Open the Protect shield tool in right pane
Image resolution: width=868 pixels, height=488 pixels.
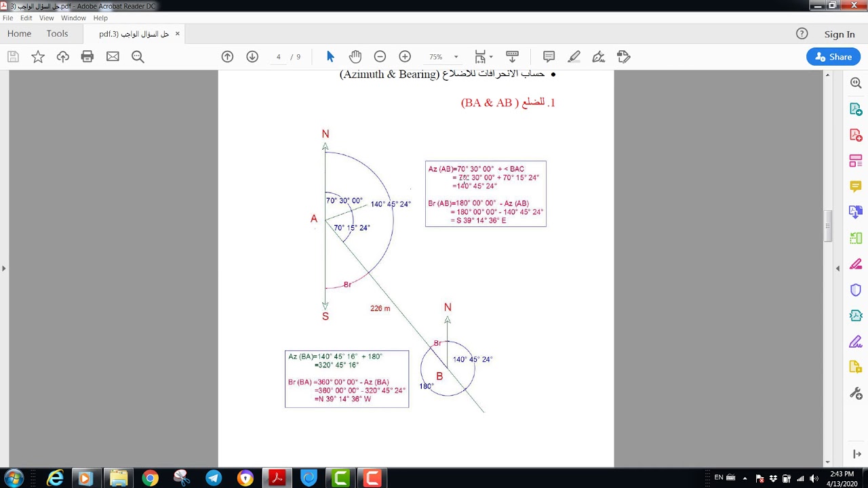coord(855,290)
